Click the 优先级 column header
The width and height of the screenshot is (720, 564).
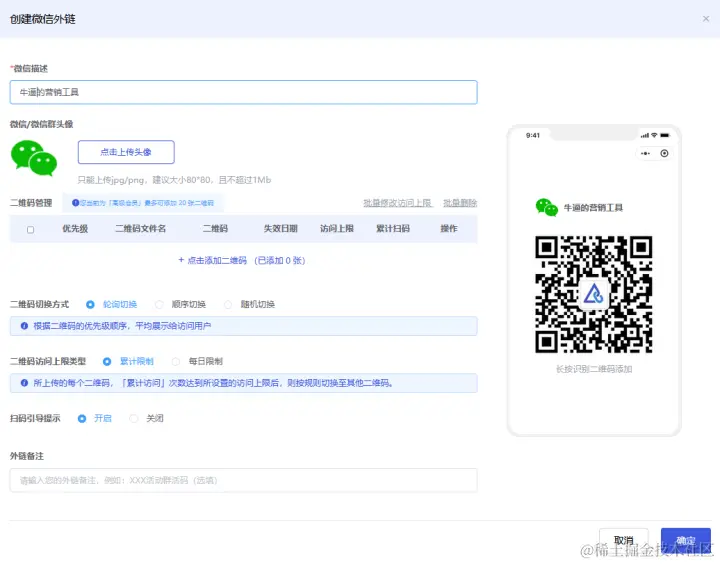click(75, 229)
